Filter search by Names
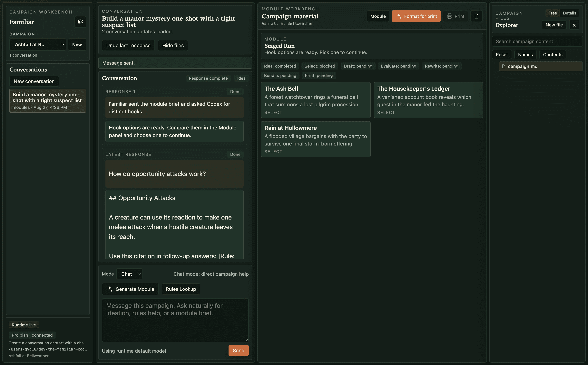The image size is (588, 365). click(525, 55)
